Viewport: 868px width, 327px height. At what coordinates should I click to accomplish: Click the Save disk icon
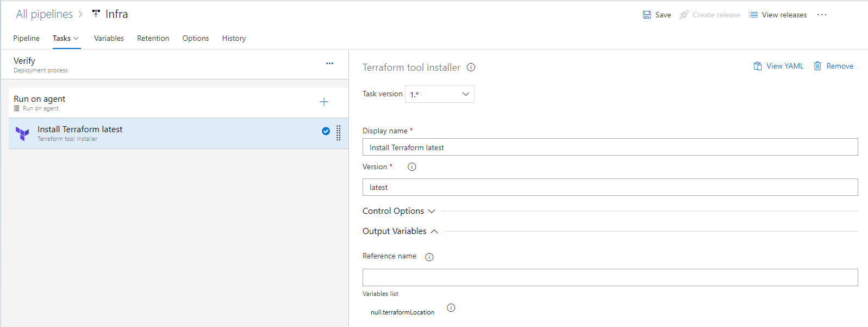point(647,15)
